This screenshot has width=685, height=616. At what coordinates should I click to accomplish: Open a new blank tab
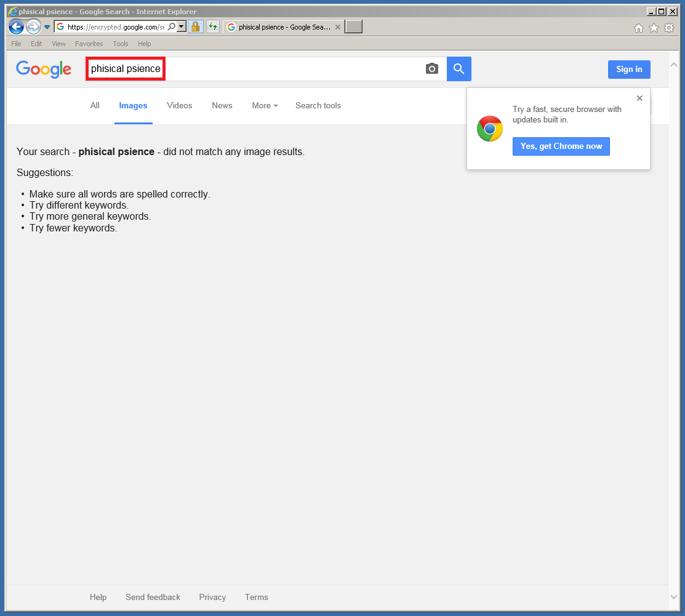pyautogui.click(x=353, y=26)
